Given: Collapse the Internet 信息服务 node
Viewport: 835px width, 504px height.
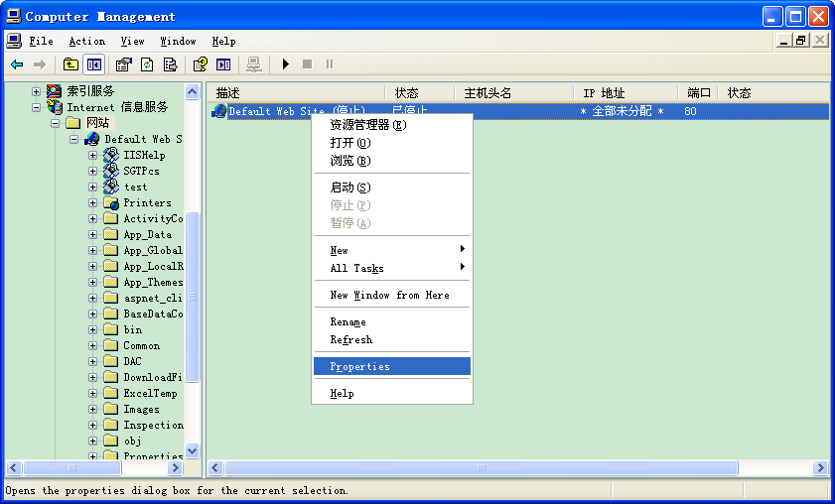Looking at the screenshot, I should tap(36, 107).
